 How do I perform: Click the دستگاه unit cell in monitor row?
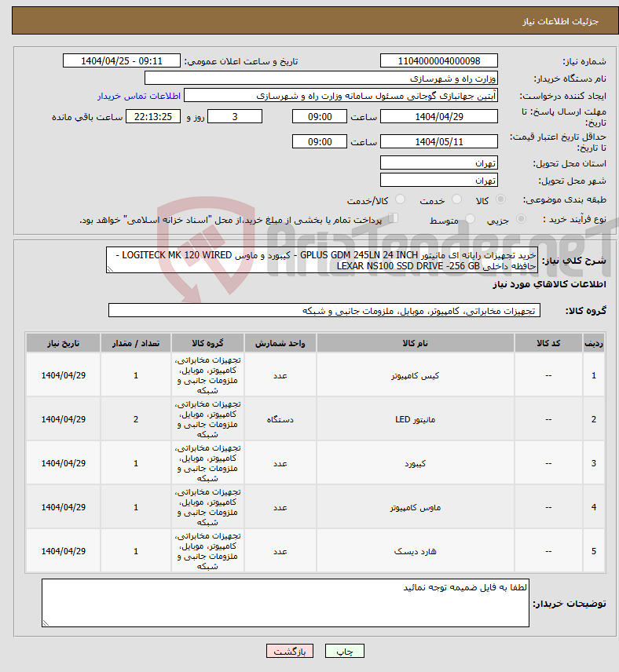[280, 419]
